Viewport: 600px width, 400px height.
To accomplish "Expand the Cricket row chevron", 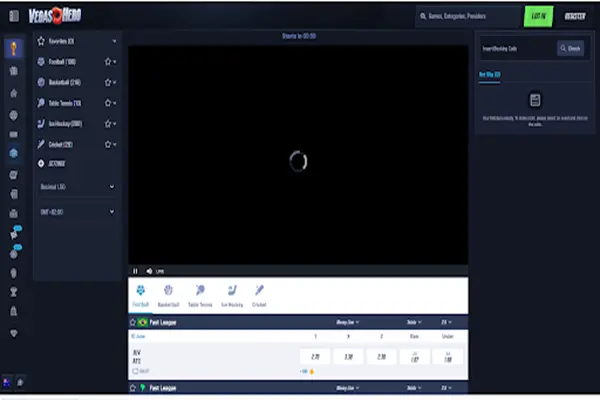I will point(115,144).
